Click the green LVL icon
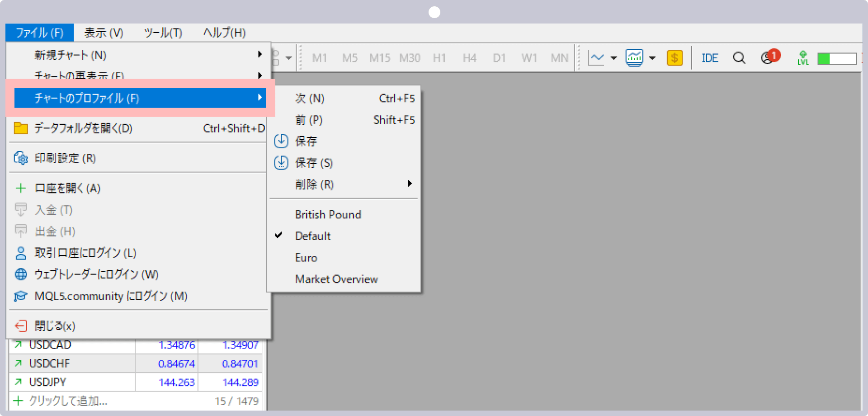The image size is (868, 416). point(803,58)
